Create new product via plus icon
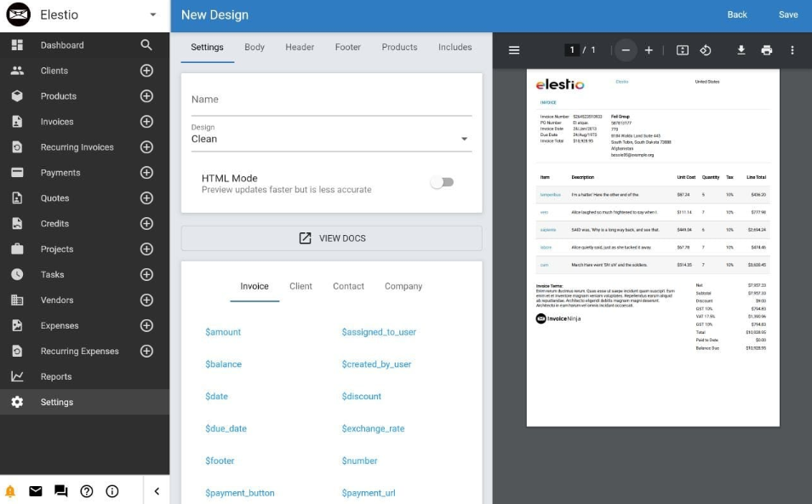Viewport: 812px width, 504px height. click(146, 96)
